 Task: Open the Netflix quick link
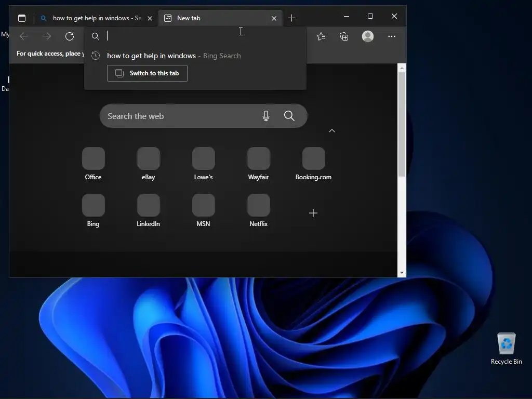click(259, 211)
